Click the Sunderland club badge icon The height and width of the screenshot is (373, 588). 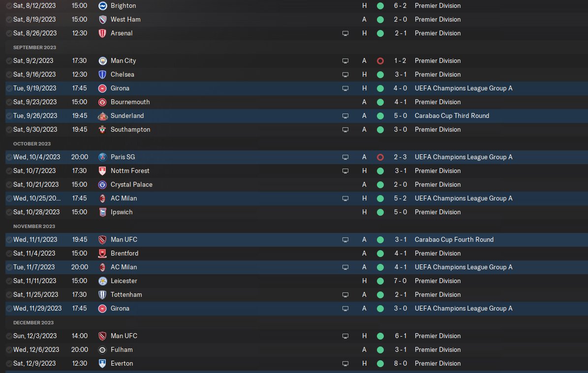(x=103, y=116)
